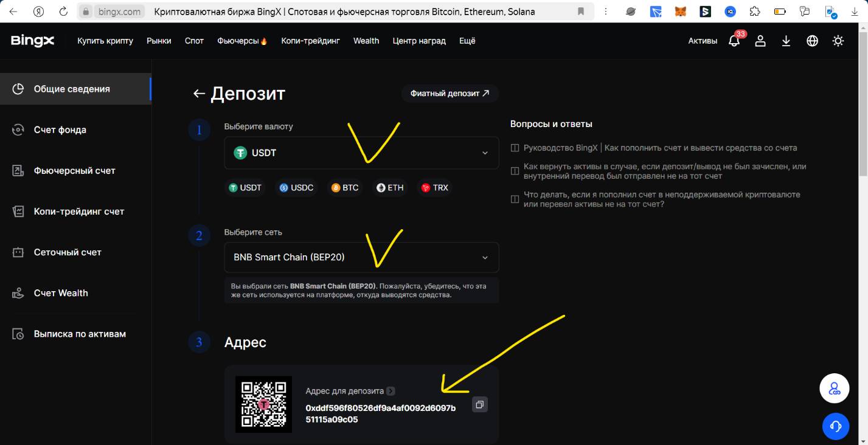Go back using arrow beside Депозит

point(198,94)
